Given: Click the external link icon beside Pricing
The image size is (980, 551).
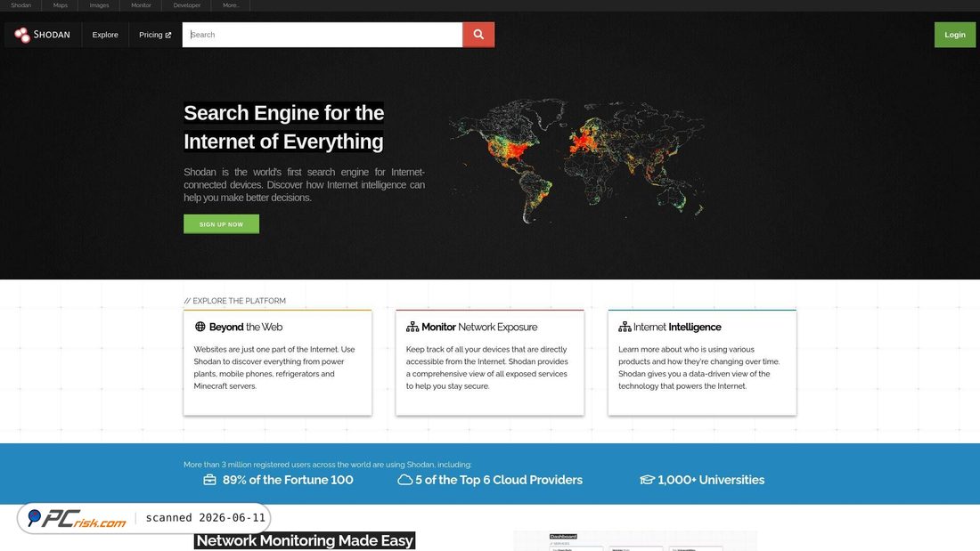Looking at the screenshot, I should tap(168, 35).
